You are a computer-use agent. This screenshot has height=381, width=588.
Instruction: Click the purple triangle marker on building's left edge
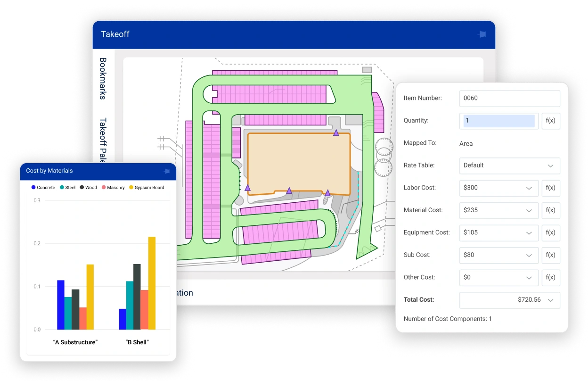point(247,188)
